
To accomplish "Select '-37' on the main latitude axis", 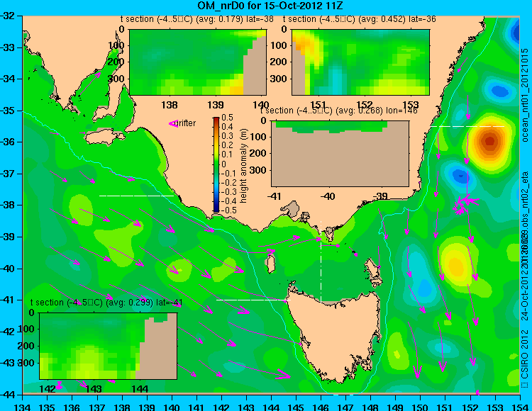I will pyautogui.click(x=7, y=174).
